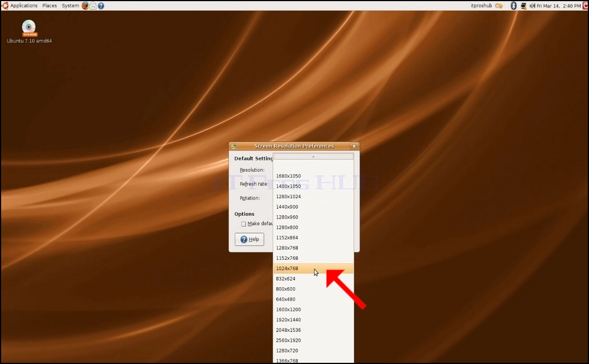
Task: Open the Places menu
Action: pos(50,6)
